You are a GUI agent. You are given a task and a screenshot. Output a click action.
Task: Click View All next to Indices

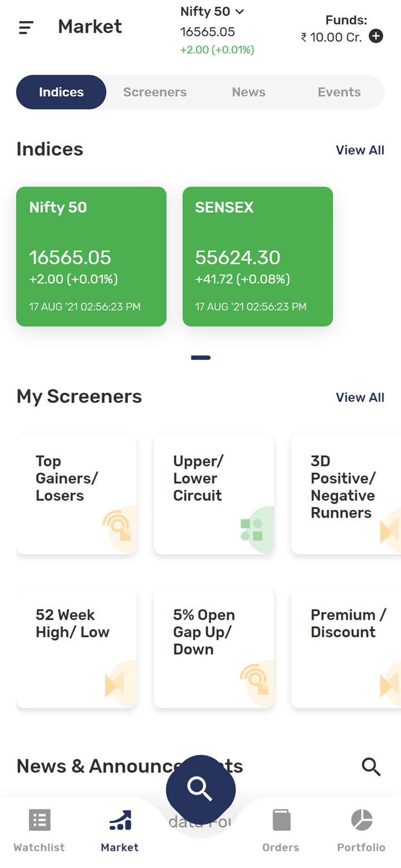pyautogui.click(x=360, y=150)
